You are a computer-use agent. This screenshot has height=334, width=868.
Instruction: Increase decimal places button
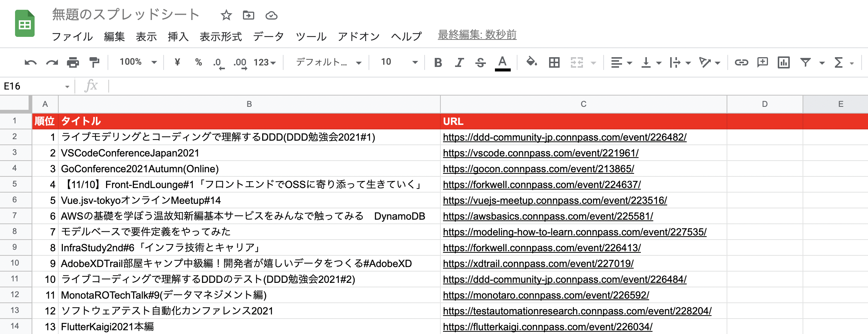240,63
